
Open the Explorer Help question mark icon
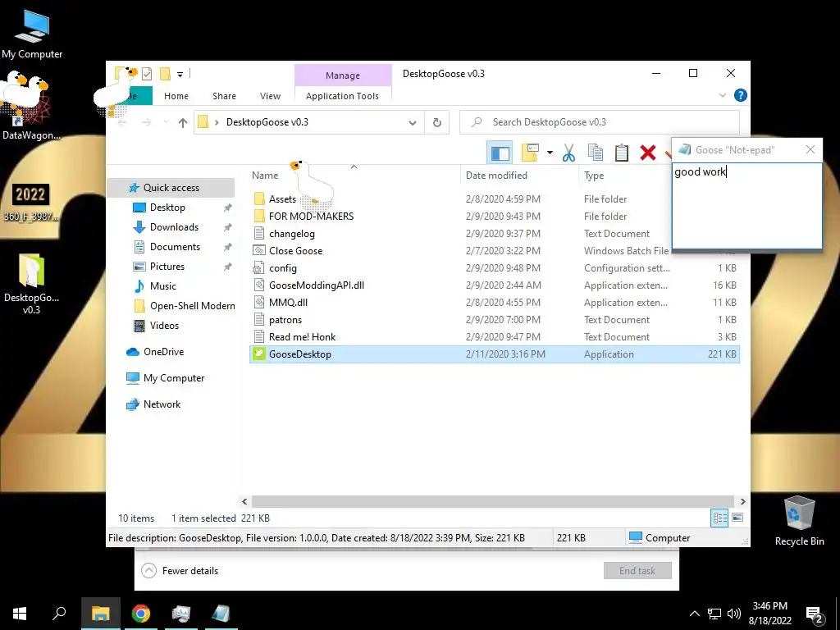[x=741, y=95]
